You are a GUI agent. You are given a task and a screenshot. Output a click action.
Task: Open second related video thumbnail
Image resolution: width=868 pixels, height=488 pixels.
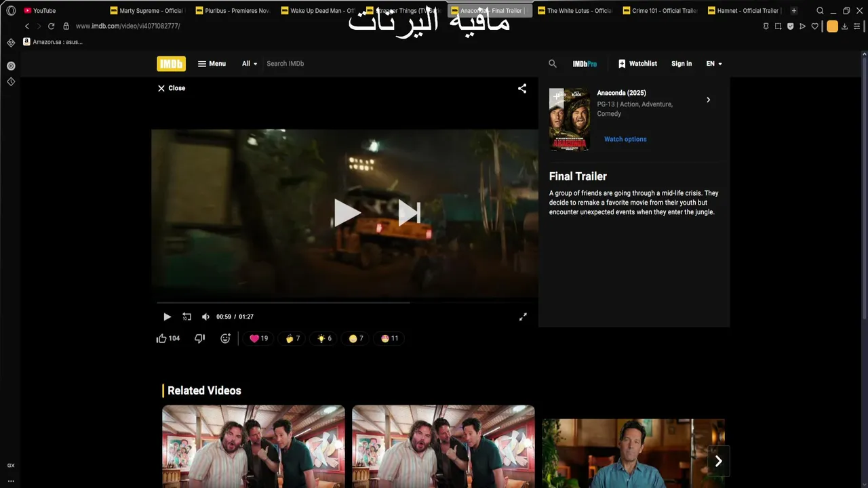443,446
